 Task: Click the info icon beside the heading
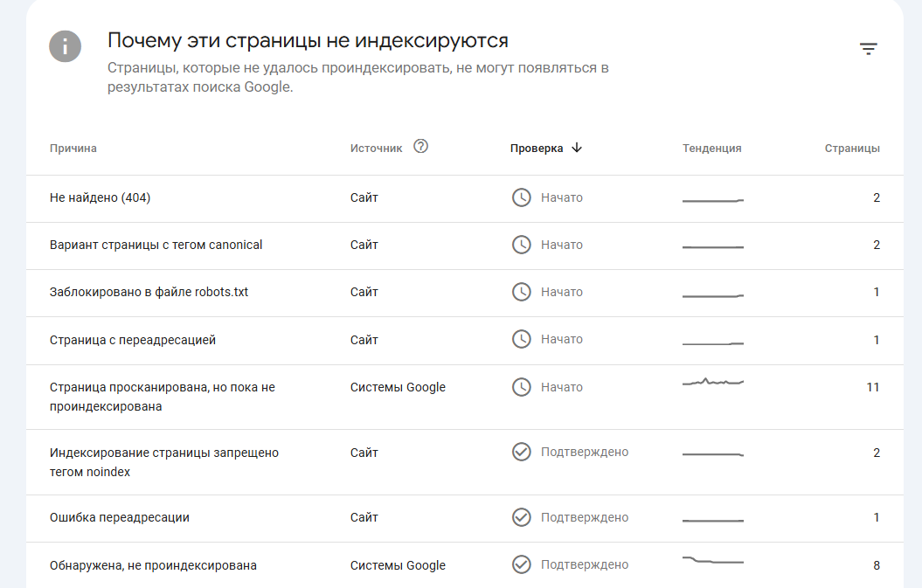(66, 46)
